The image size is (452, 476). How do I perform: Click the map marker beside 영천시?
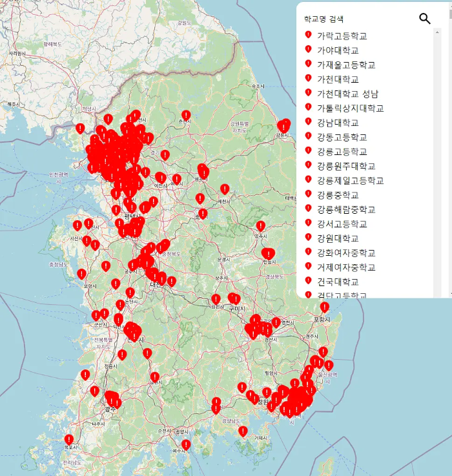click(276, 323)
